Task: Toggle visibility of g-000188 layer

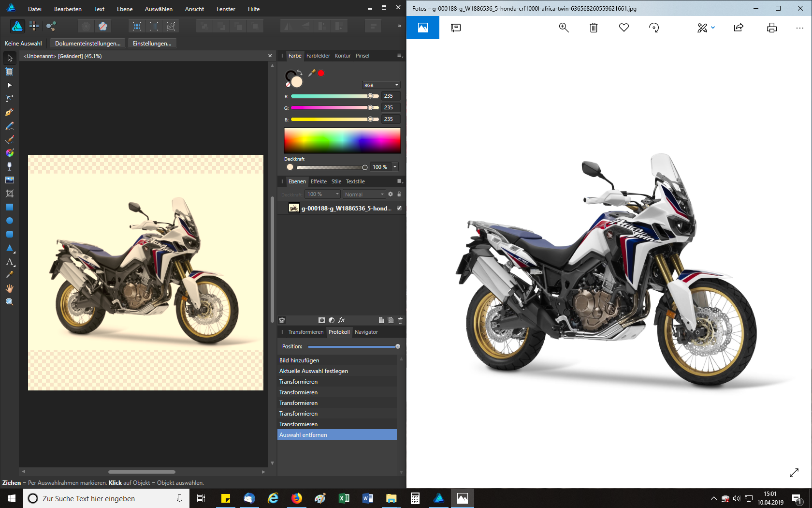Action: (x=399, y=208)
